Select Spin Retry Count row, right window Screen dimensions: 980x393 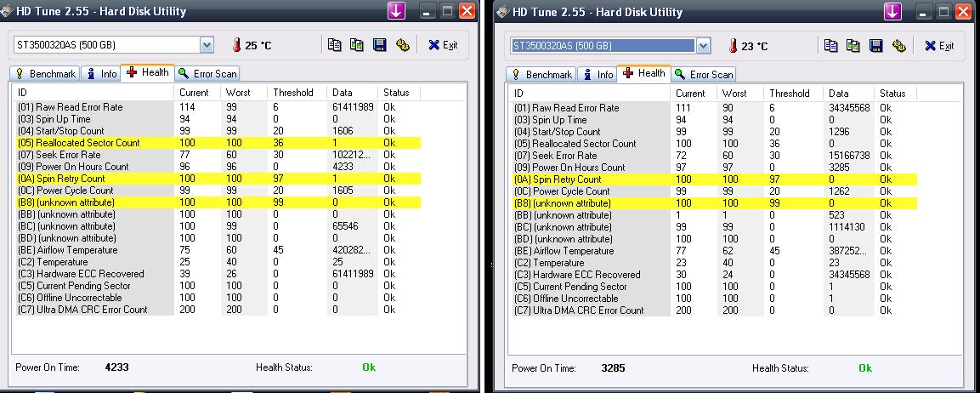[x=713, y=179]
